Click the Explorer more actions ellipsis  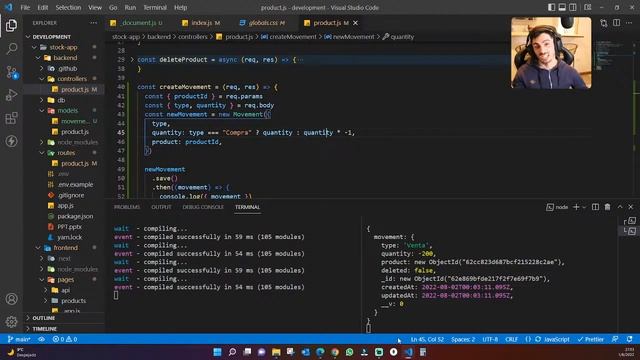(93, 23)
